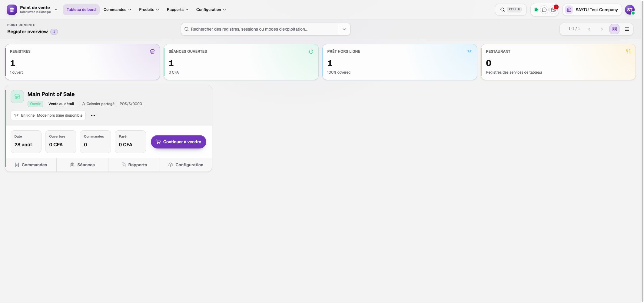Click the En ligne offline mode status pill
Image resolution: width=644 pixels, height=303 pixels.
(x=48, y=115)
